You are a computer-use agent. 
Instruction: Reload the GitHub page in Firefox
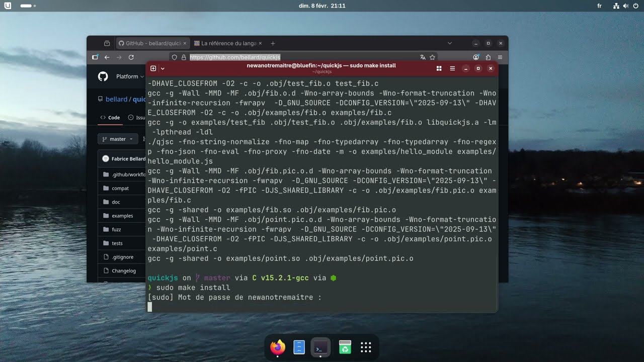click(x=131, y=57)
